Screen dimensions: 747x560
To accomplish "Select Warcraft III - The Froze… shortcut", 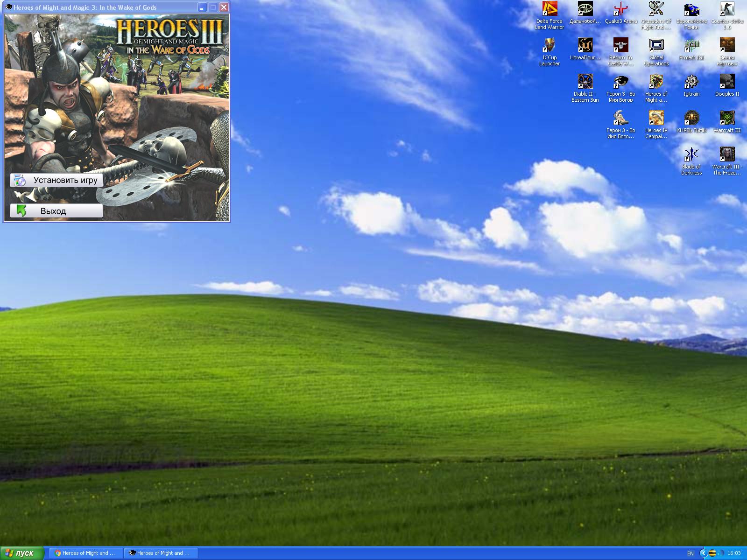I will (727, 161).
